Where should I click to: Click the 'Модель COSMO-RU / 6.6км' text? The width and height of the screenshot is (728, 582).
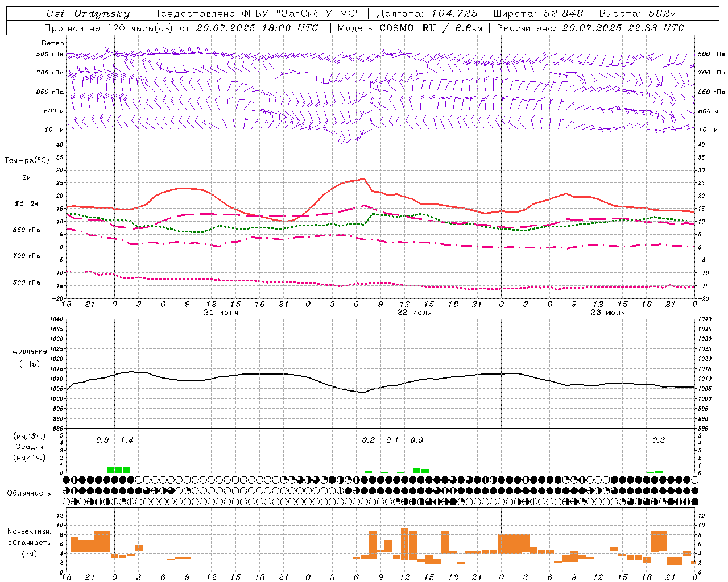pos(410,28)
